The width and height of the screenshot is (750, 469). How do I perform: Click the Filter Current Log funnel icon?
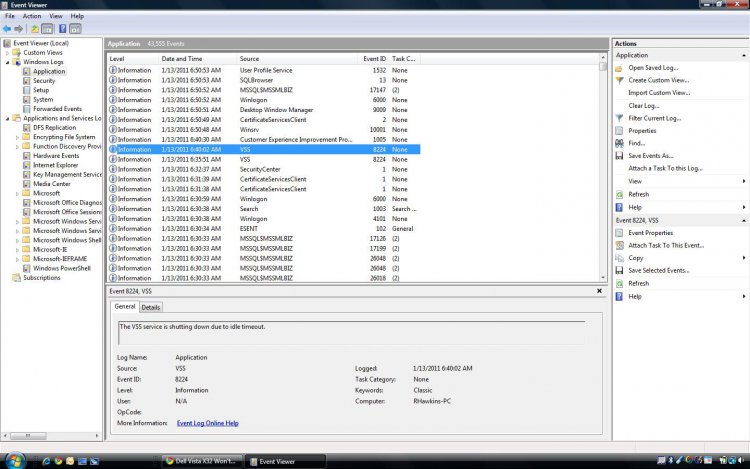619,118
